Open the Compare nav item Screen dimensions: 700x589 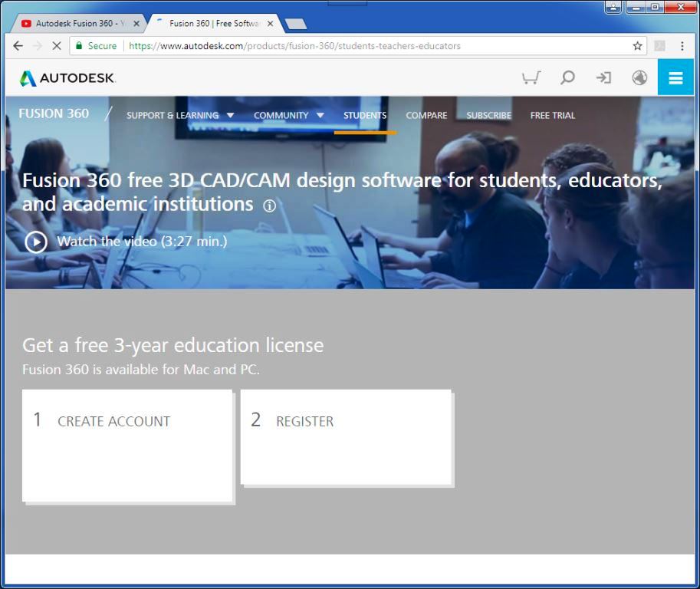426,115
